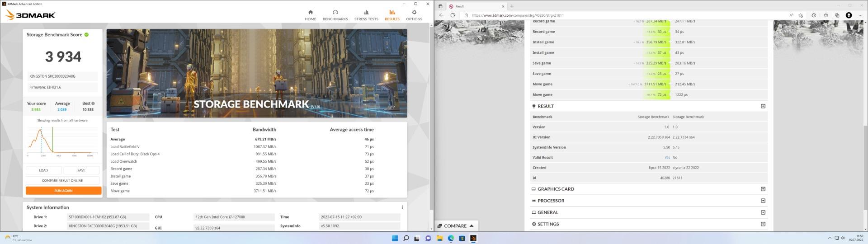Click the Load Battlefield V test row
Screen dimensions: 868x244
[242, 147]
